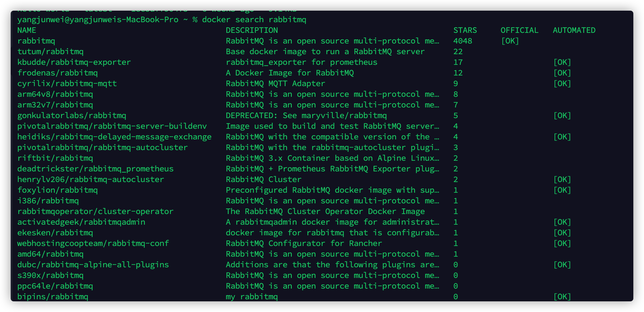The image size is (644, 312).
Task: Click the pivotalrabbitmq/rabbitmq-server-buildenv entry
Action: click(112, 126)
